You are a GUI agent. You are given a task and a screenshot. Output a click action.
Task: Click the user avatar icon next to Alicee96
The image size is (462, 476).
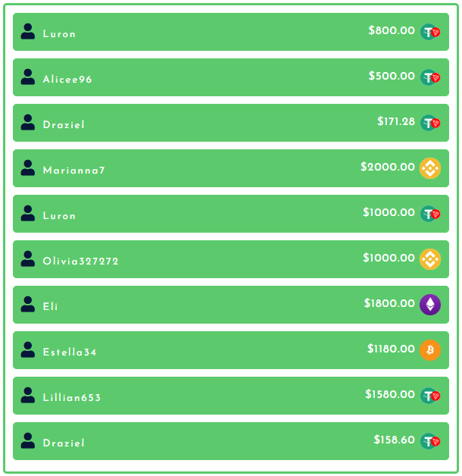coord(28,77)
